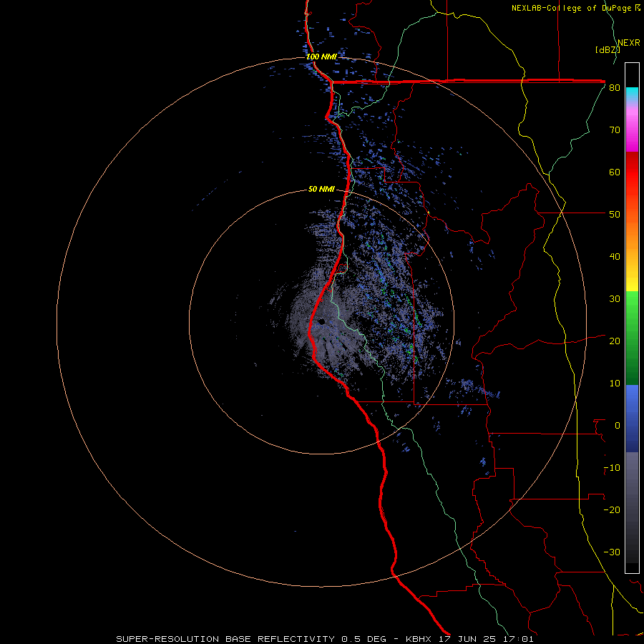Viewport: 644px width, 644px height.
Task: Click the 20 dBZ scale value
Action: point(615,341)
